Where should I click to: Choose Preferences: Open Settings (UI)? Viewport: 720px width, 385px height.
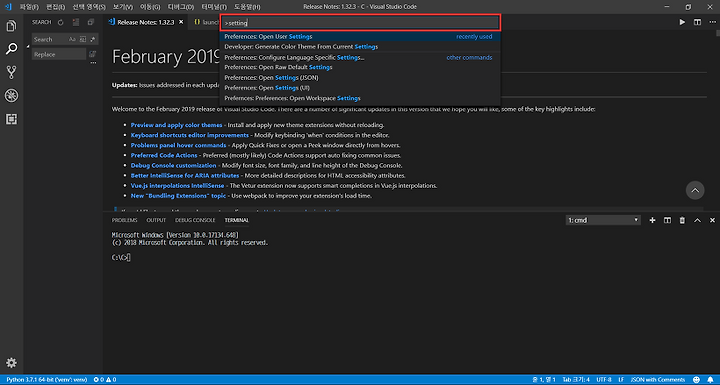tap(360, 88)
